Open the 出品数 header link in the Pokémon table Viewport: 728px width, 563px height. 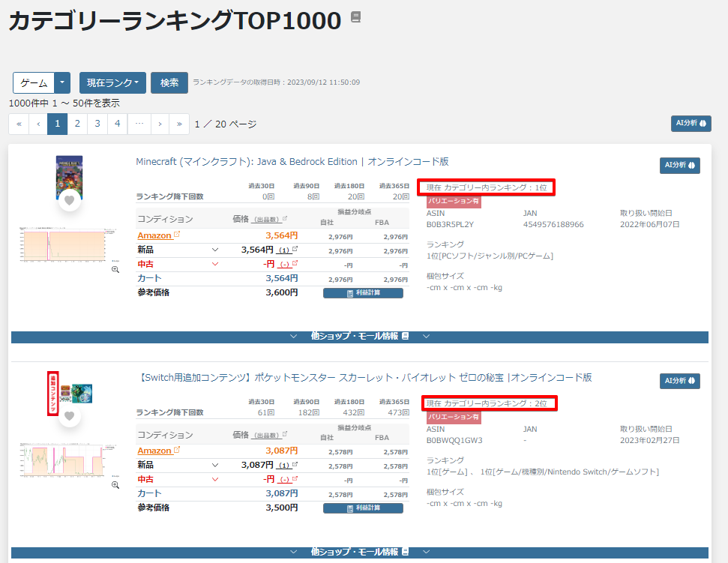click(x=270, y=435)
